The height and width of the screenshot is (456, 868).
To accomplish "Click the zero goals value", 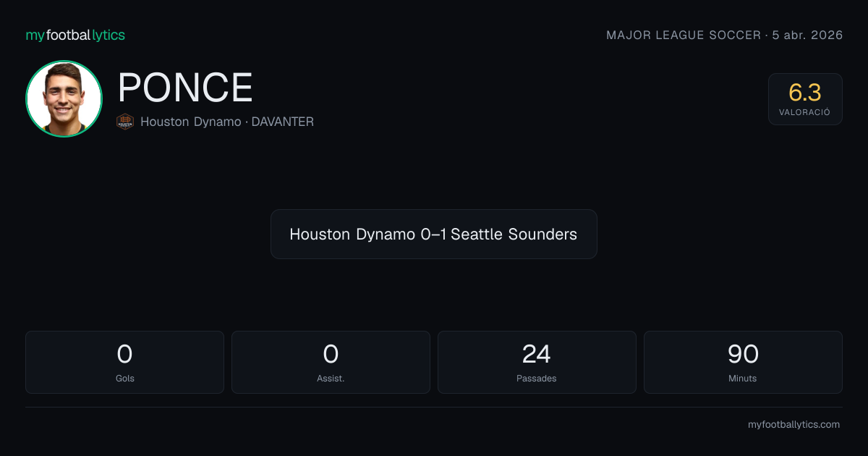I will (124, 354).
